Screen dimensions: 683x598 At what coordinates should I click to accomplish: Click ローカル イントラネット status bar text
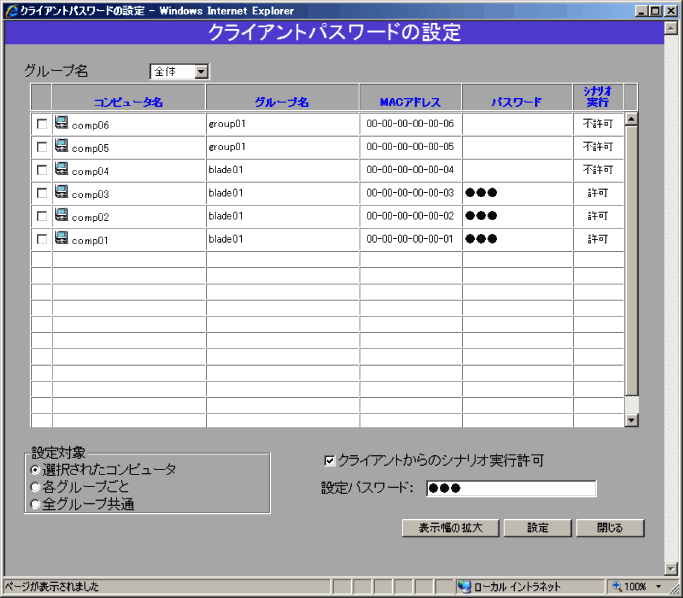tap(517, 587)
